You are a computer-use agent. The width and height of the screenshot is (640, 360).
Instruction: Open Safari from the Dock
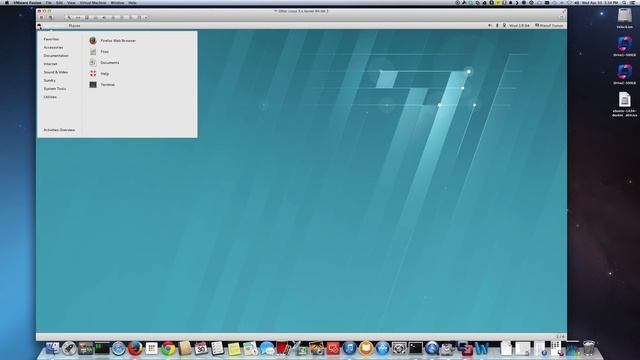[118, 348]
